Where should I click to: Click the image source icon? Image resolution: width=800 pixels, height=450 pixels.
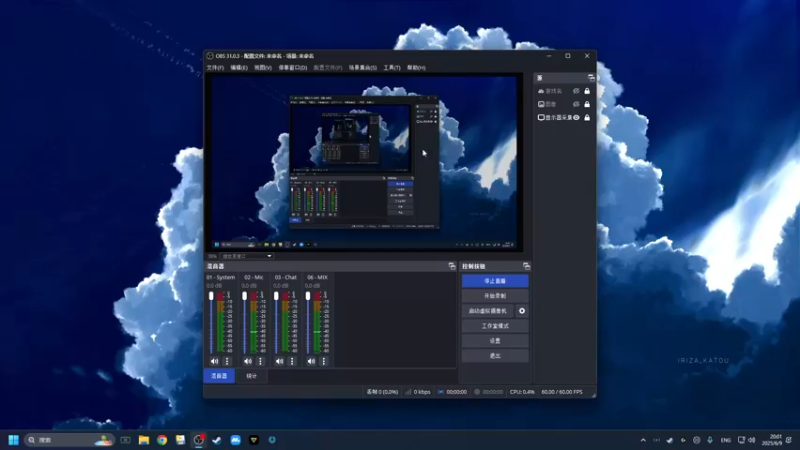tap(541, 104)
